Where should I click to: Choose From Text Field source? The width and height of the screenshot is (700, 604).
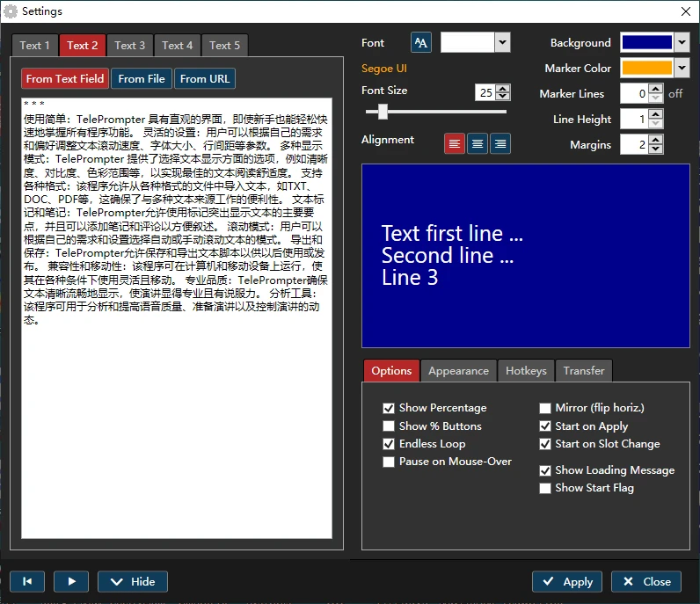click(65, 78)
